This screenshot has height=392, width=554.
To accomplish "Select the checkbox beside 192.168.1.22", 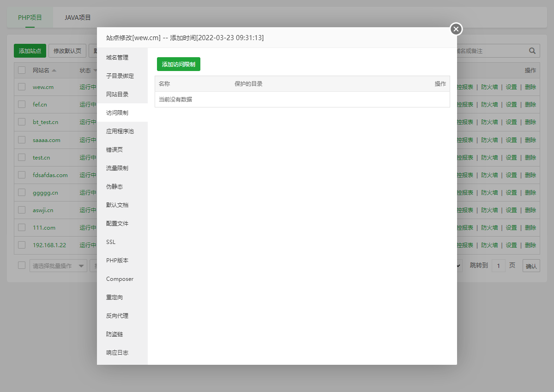I will pos(21,245).
